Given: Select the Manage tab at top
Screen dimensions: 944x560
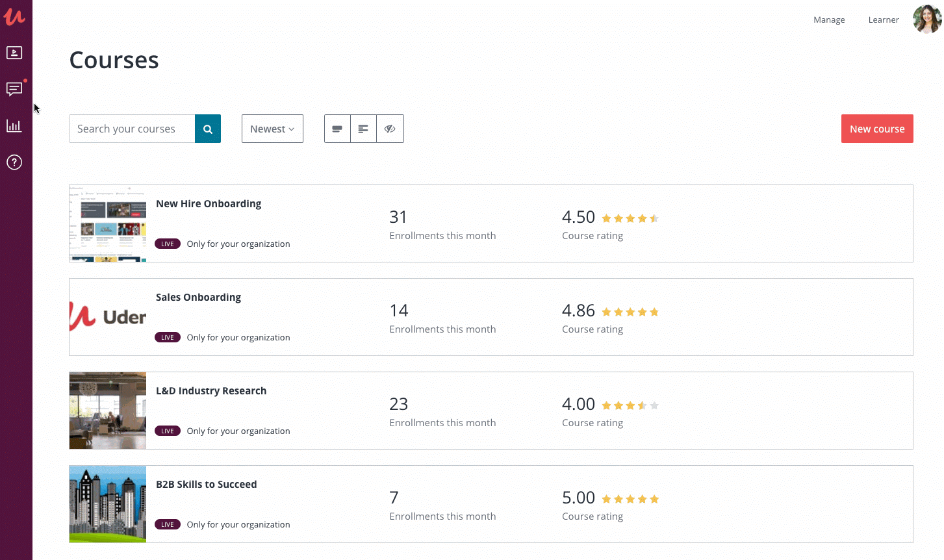Looking at the screenshot, I should click(x=829, y=19).
